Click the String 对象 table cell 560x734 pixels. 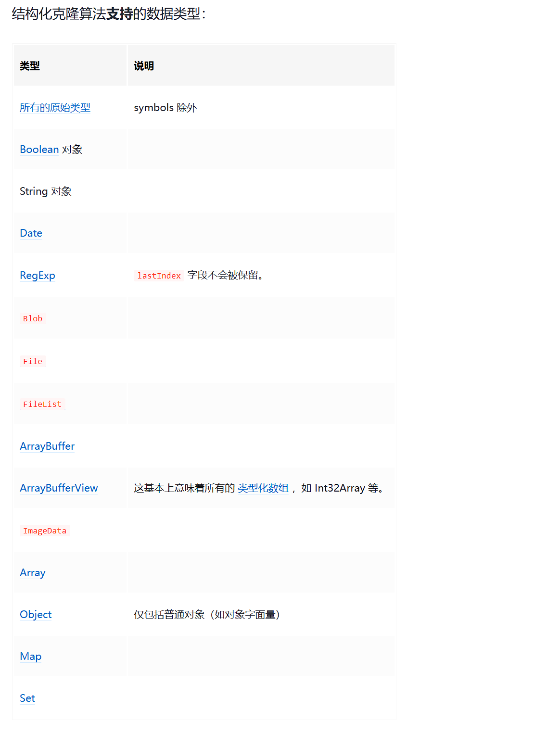(46, 191)
